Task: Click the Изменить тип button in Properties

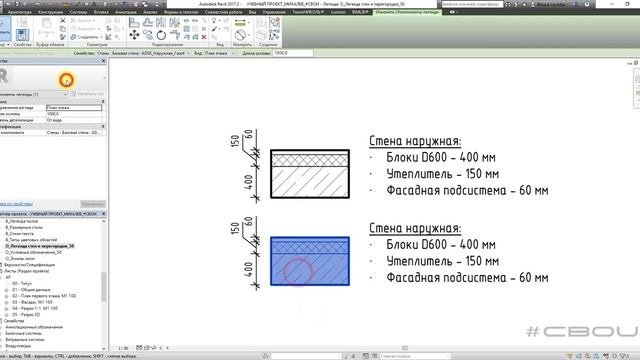Action: (x=87, y=94)
